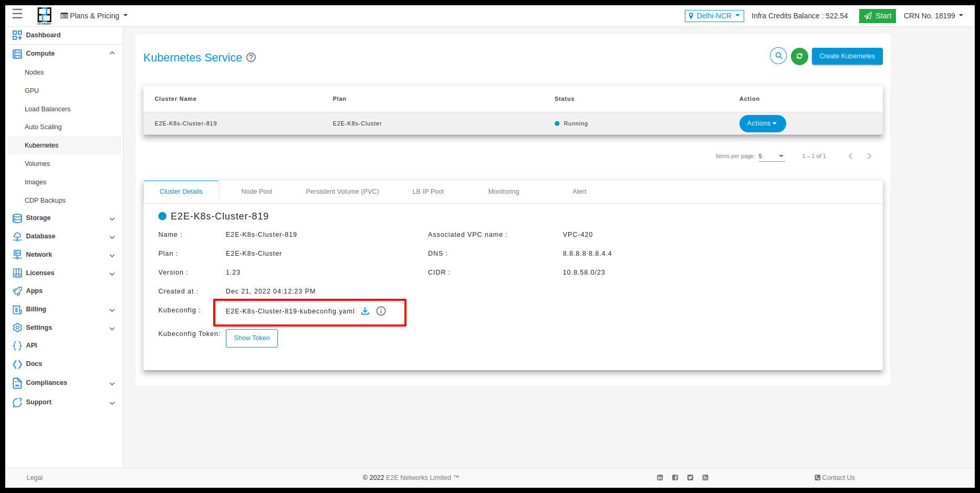Open the LinkedIn footer icon
This screenshot has height=493, width=980.
click(x=660, y=478)
